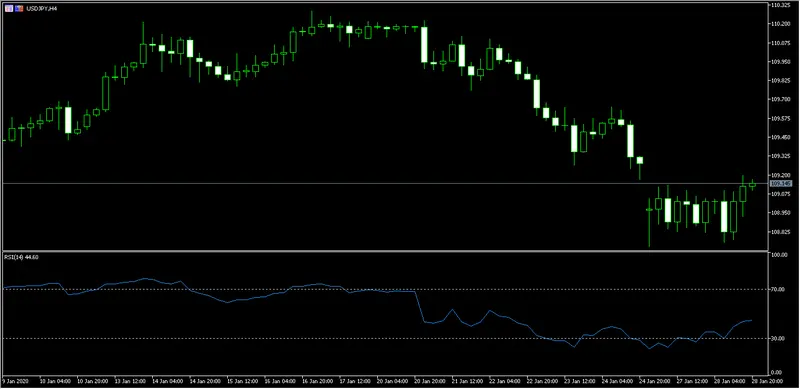Click the 16 Jan 20:00 time marker
The width and height of the screenshot is (800, 389).
point(317,381)
